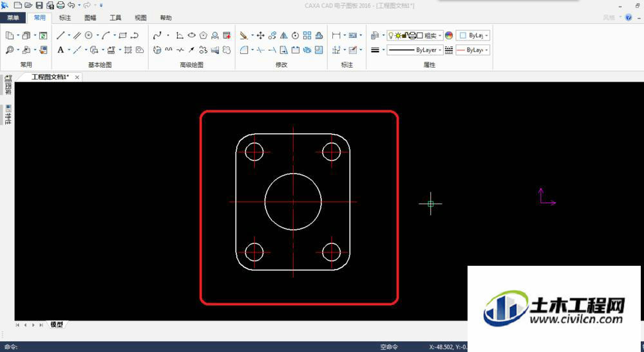The image size is (644, 352).
Task: Expand the Arc tool dropdown arrow
Action: coord(115,35)
